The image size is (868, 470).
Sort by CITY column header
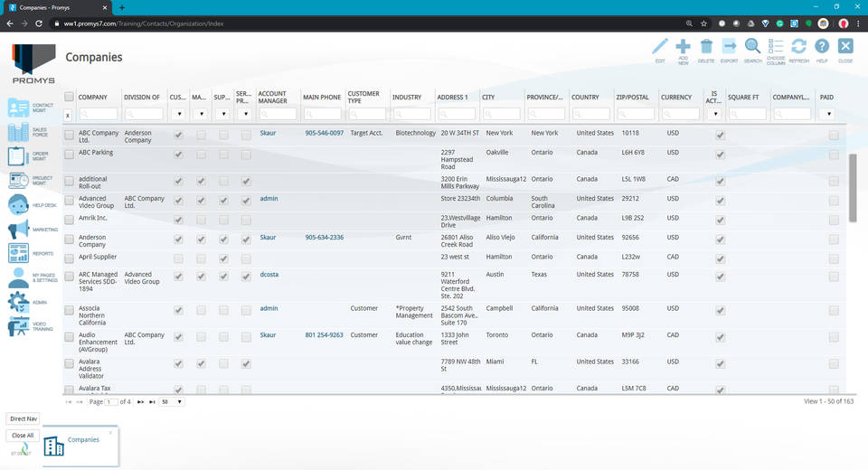(x=488, y=97)
